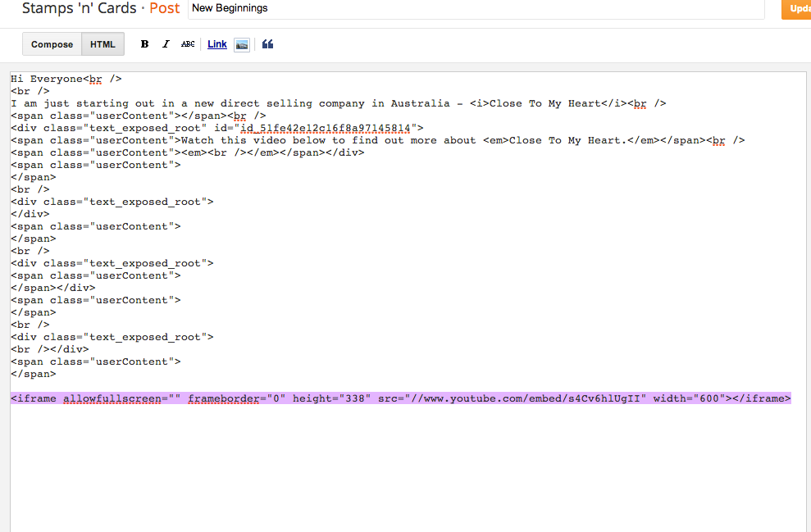
Task: Click the line starting "I am just starting out"
Action: tap(339, 103)
